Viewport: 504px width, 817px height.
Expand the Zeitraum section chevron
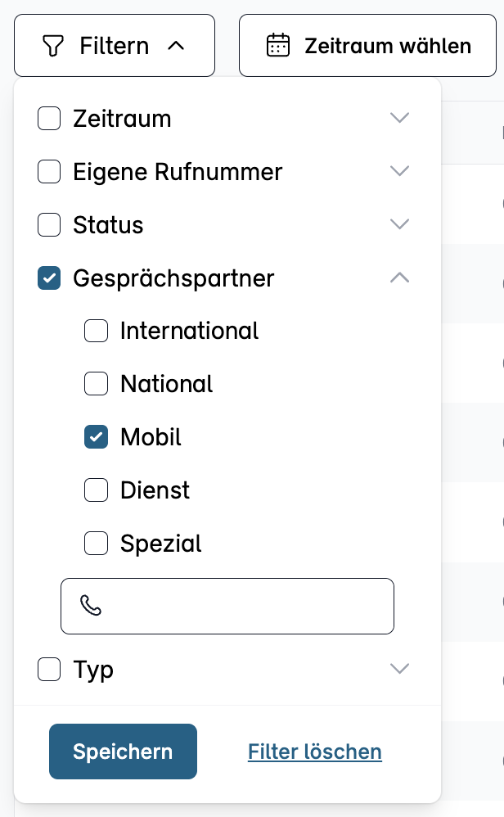[x=399, y=119]
